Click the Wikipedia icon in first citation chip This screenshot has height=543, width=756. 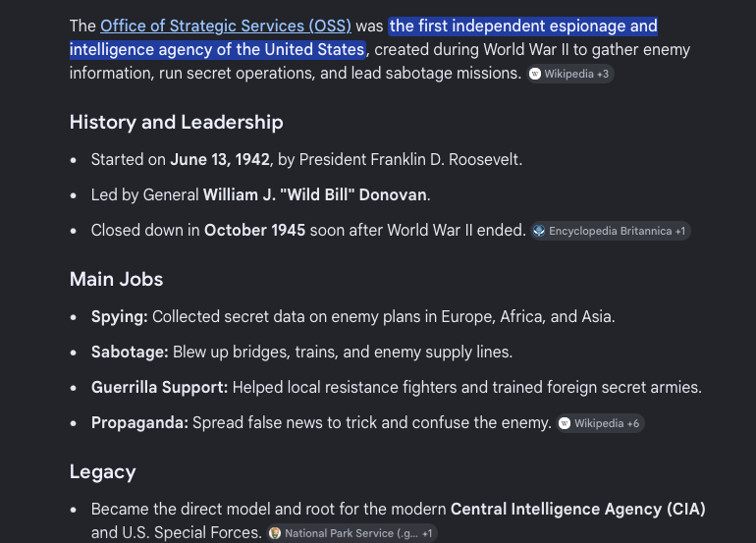pyautogui.click(x=535, y=74)
